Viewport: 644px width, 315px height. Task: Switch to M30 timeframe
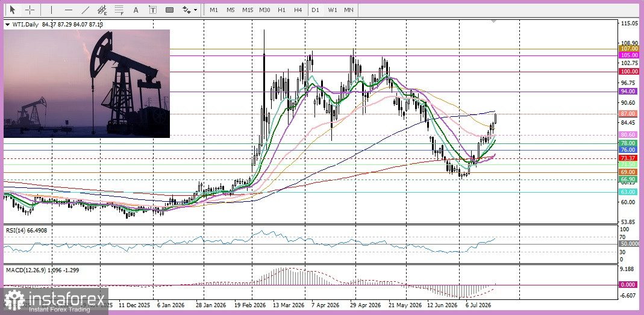264,10
